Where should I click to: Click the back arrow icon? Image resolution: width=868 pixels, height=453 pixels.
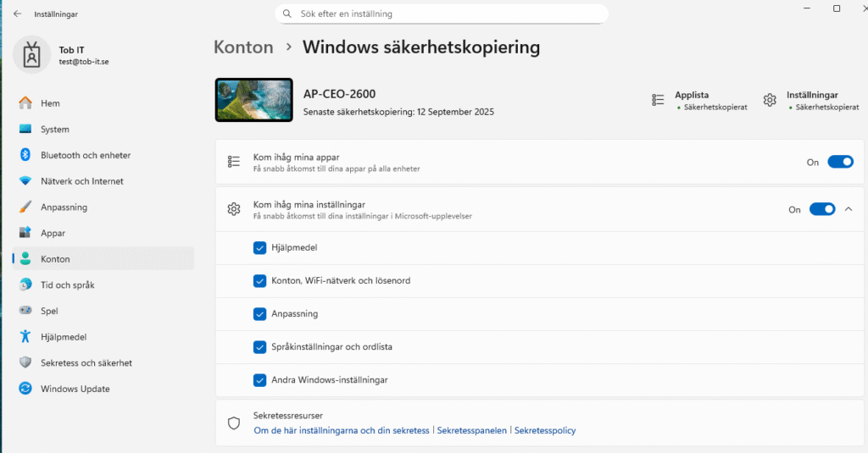pos(18,14)
